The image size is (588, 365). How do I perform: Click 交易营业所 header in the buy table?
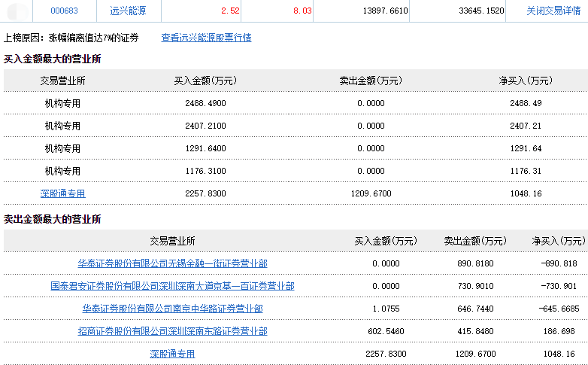coord(62,81)
